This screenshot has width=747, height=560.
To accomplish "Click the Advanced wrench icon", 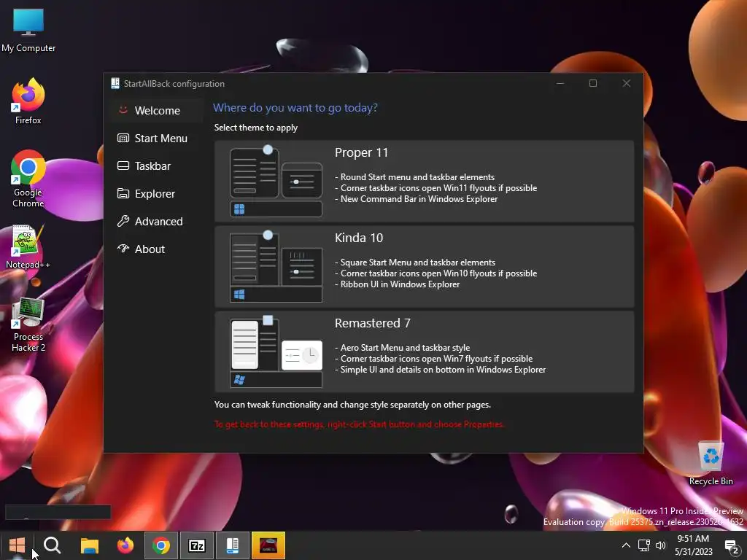I will (x=123, y=221).
